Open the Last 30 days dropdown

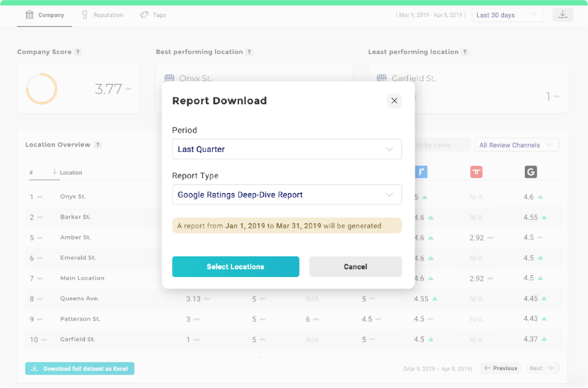coord(507,14)
